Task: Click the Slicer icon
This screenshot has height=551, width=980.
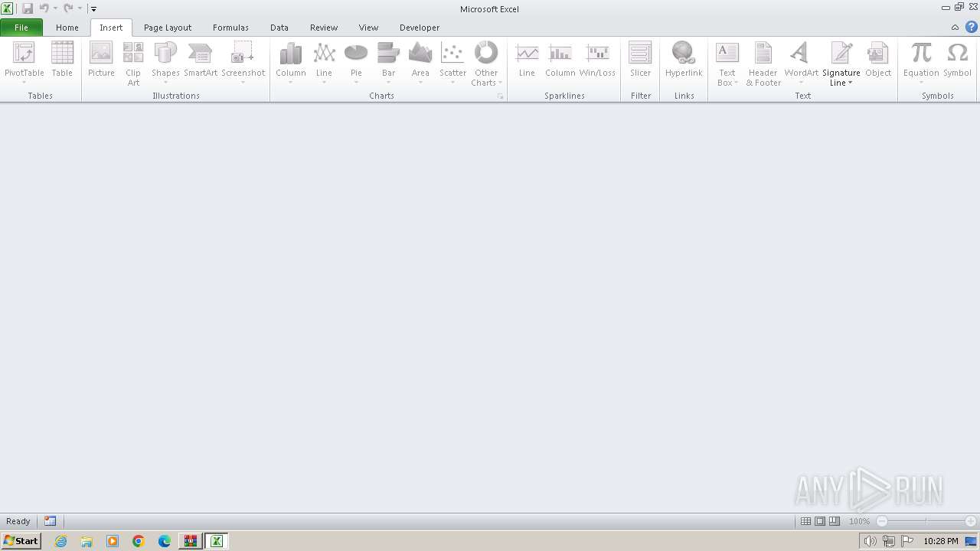Action: point(640,54)
